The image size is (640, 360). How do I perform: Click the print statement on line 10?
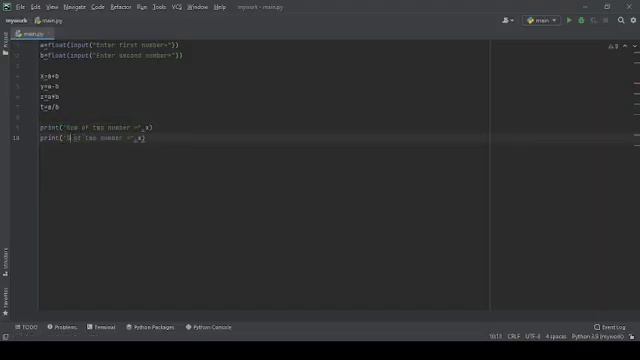coord(93,138)
